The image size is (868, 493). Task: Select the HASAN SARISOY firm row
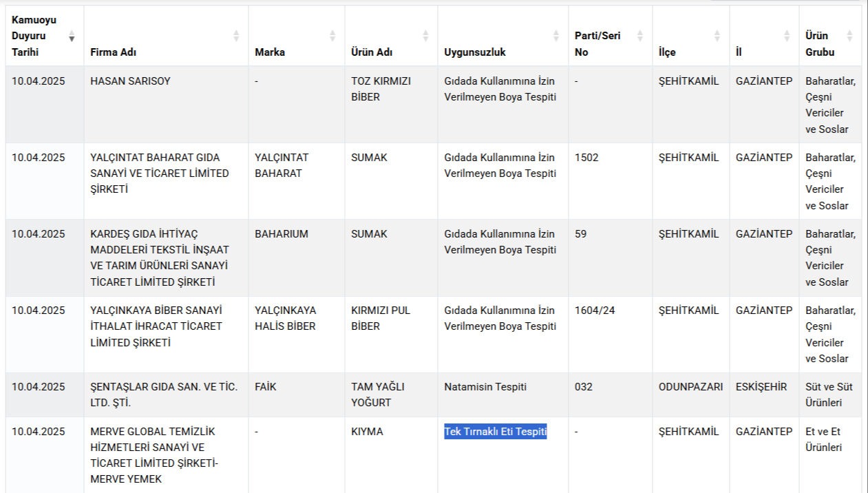pos(434,105)
